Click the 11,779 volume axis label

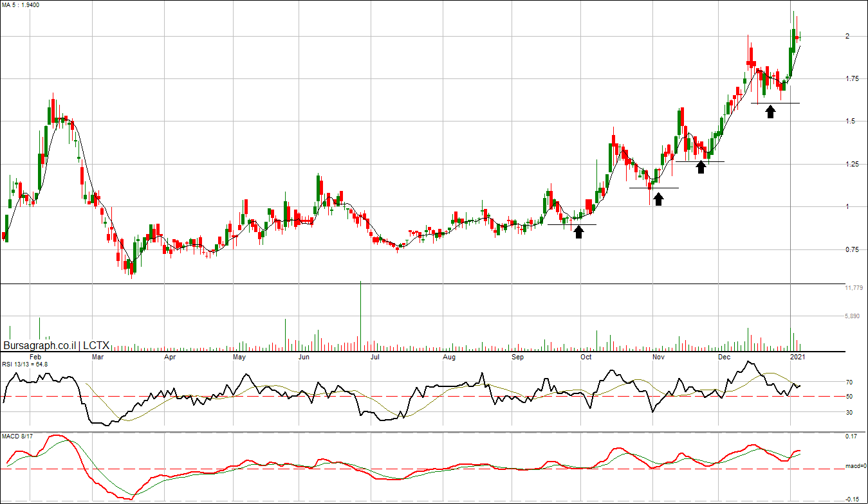[854, 288]
